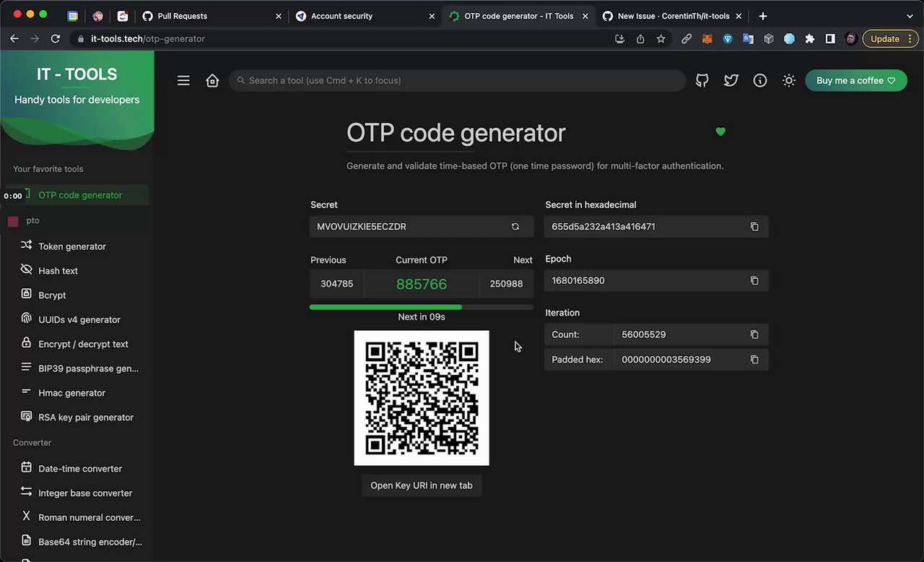Click the OTP countdown progress bar
Viewport: 924px width, 562px height.
click(422, 307)
